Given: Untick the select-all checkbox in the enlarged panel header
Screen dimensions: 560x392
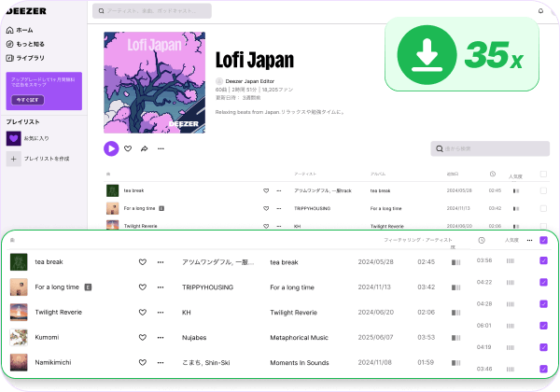Looking at the screenshot, I should click(543, 240).
